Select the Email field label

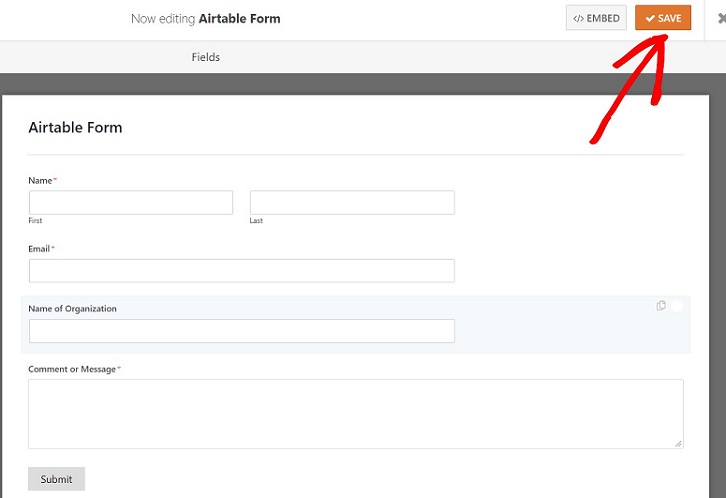coord(39,249)
